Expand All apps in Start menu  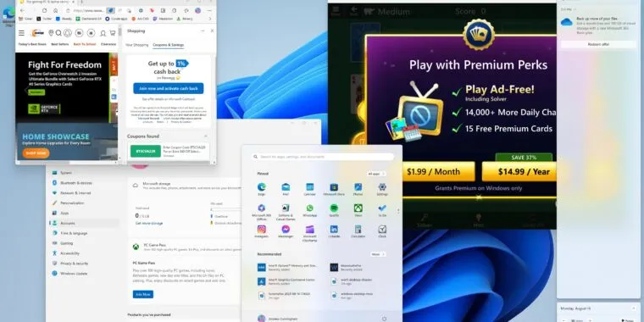(376, 174)
